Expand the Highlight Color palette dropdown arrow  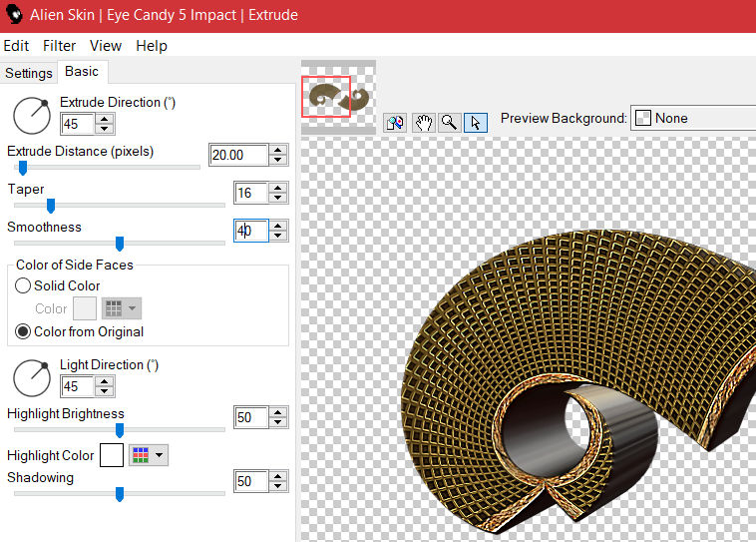(x=160, y=455)
